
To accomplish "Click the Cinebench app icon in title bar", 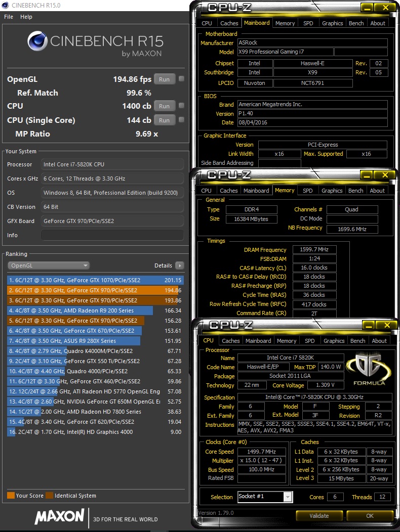I will (5, 5).
